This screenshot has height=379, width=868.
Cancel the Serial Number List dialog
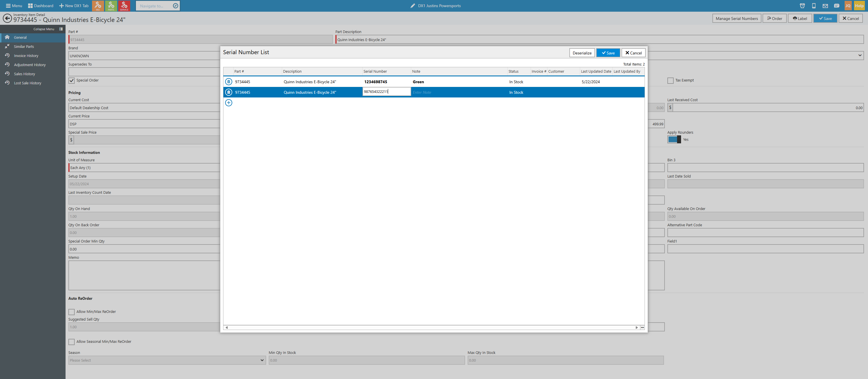coord(633,53)
